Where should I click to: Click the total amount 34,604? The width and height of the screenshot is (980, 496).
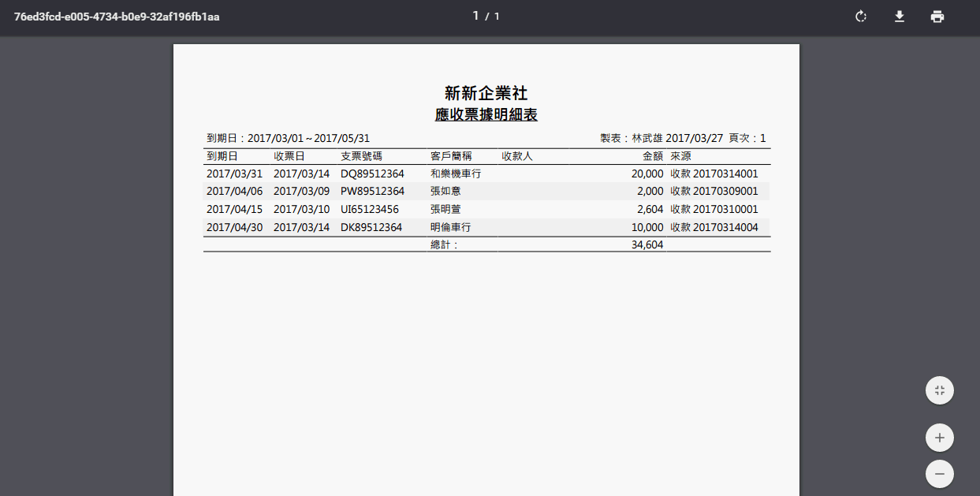coord(647,244)
